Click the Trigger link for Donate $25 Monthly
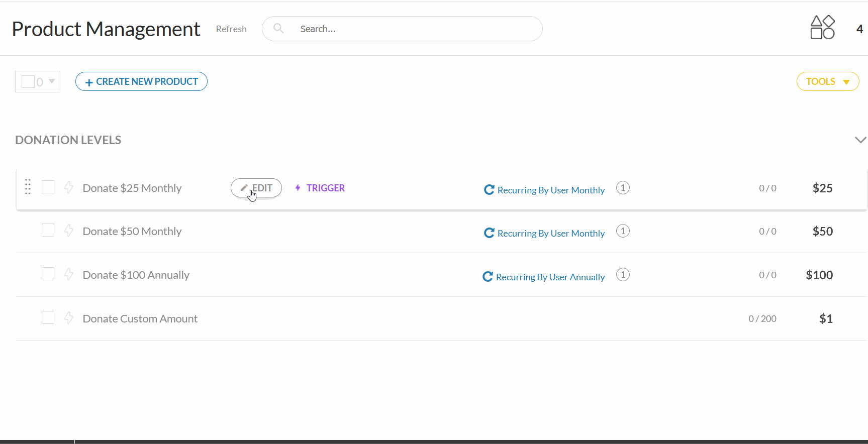Viewport: 868px width, 444px height. tap(320, 188)
